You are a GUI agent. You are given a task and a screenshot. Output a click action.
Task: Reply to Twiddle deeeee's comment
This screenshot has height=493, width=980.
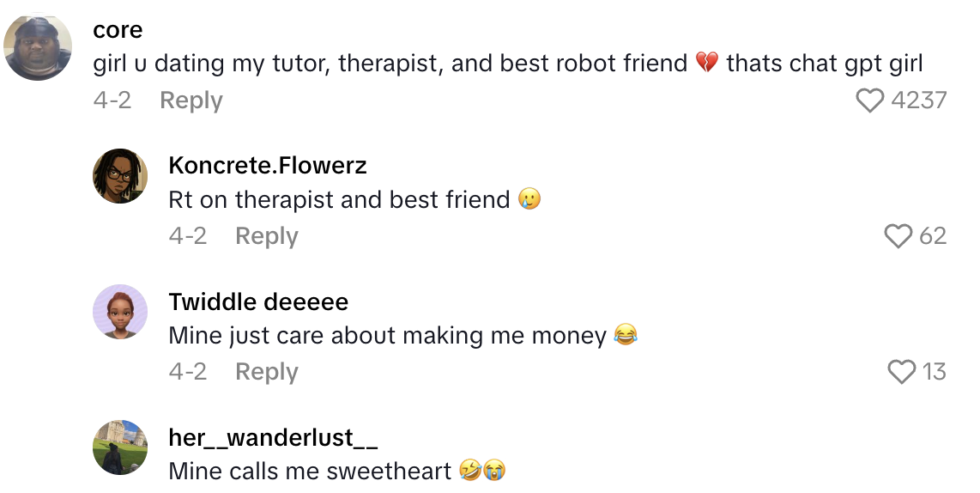point(266,372)
